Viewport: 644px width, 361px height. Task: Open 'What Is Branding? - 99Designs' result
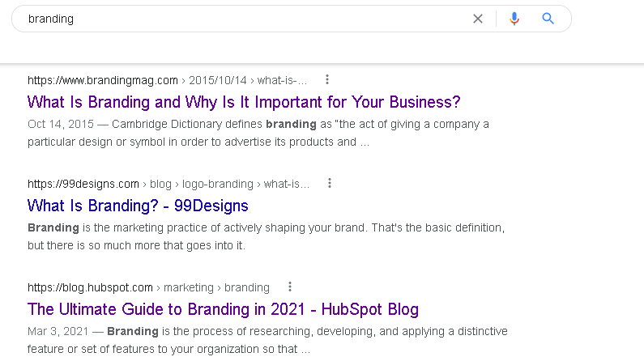(138, 206)
